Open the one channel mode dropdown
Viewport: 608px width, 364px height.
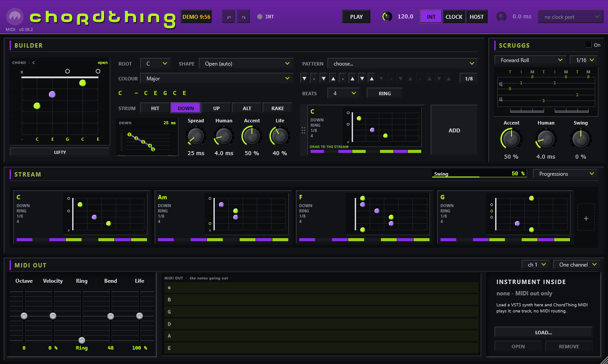point(576,264)
